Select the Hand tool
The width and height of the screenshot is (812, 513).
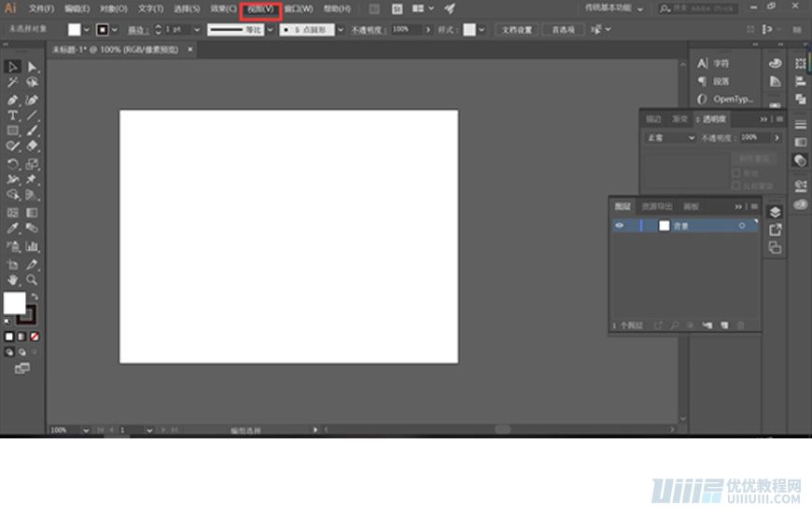pyautogui.click(x=13, y=279)
